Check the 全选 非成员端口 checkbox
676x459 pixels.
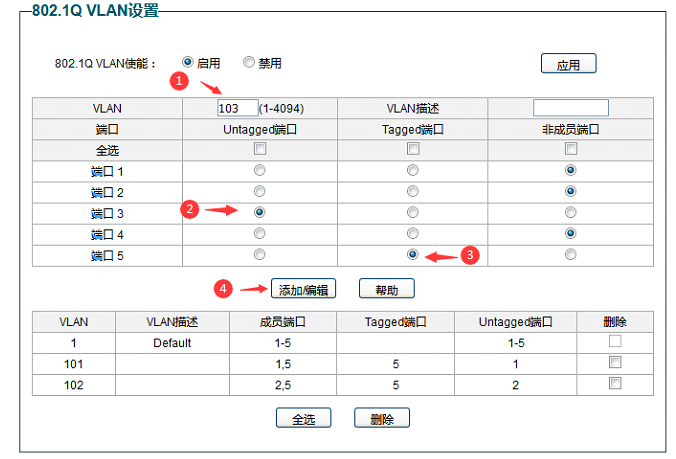[571, 149]
